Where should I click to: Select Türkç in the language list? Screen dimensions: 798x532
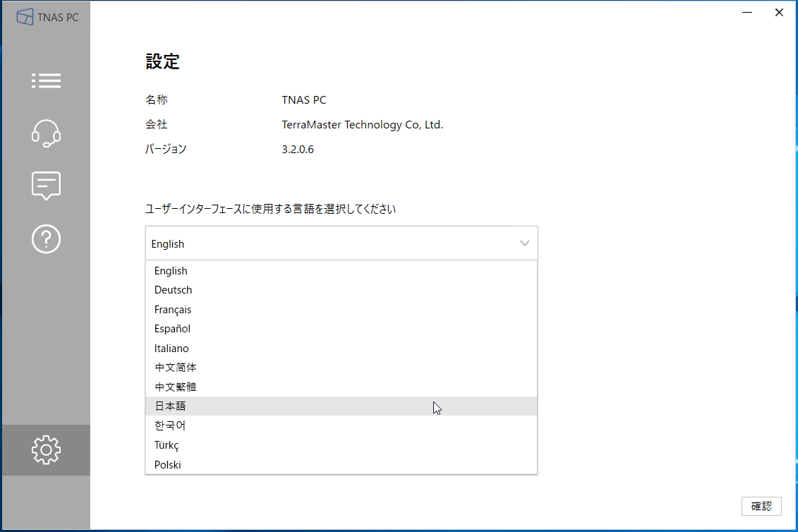click(341, 445)
